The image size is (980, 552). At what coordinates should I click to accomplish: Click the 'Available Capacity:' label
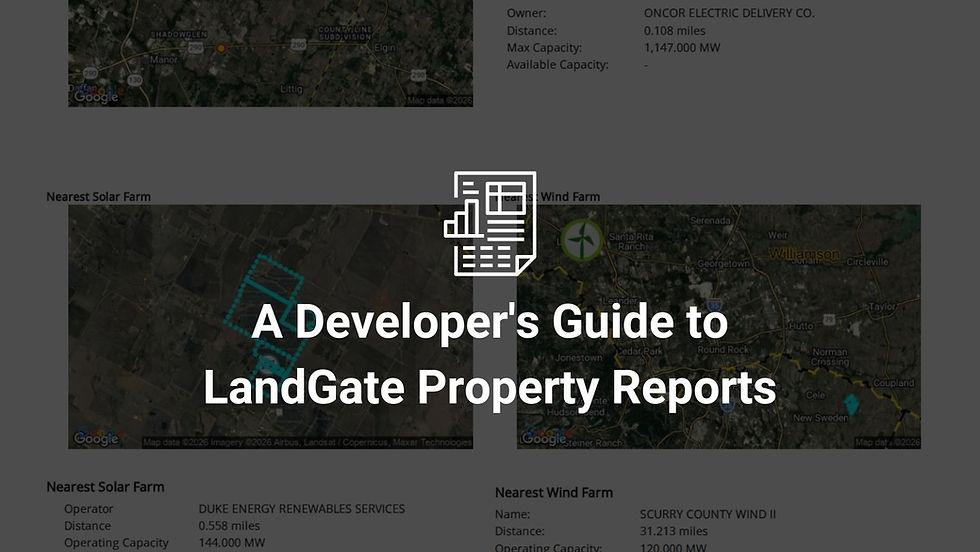[557, 64]
